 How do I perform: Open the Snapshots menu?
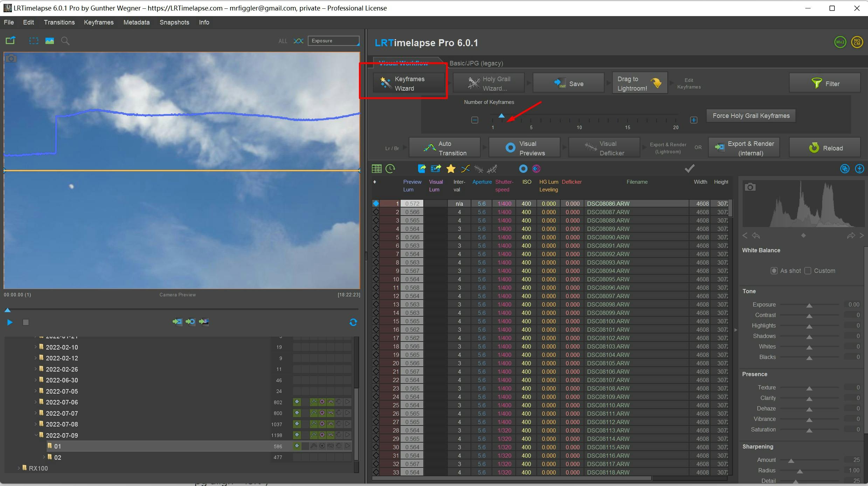pos(174,22)
